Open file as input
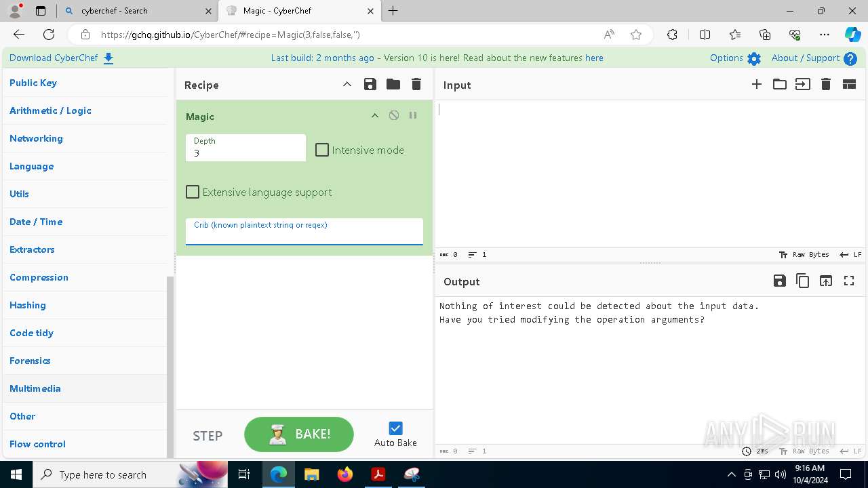The image size is (868, 488). pyautogui.click(x=803, y=84)
